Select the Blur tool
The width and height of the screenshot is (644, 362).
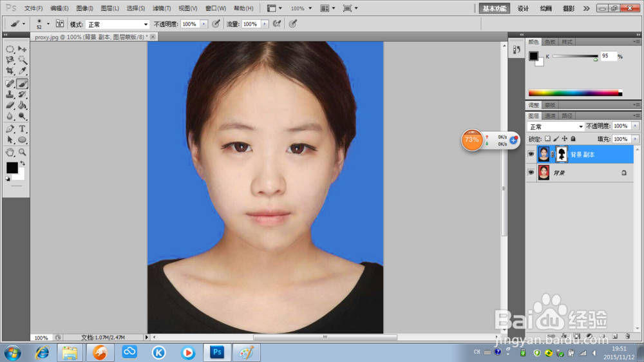(10, 117)
